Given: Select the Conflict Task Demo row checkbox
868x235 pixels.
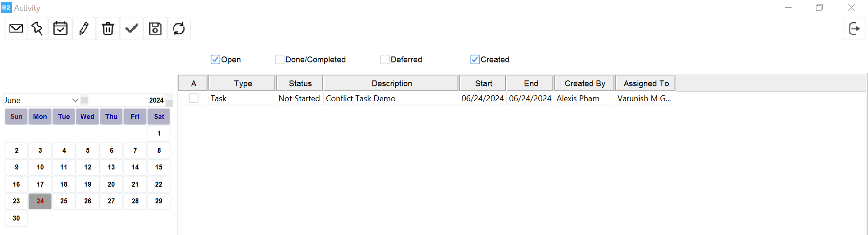Looking at the screenshot, I should point(194,98).
